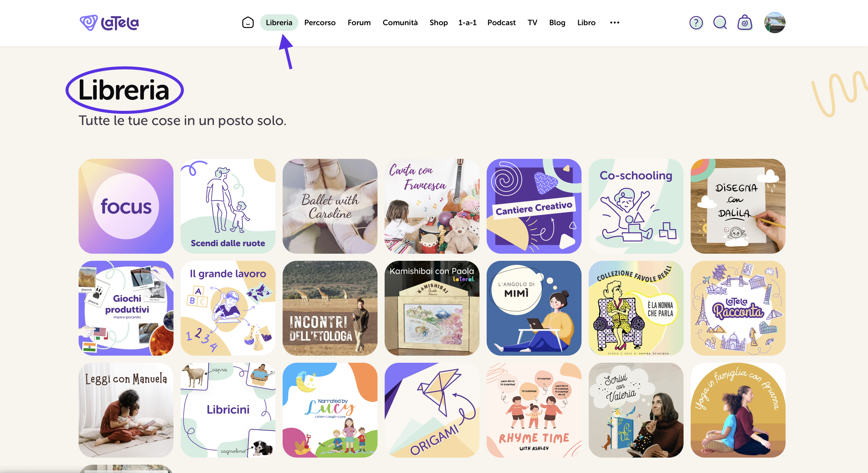Open the shopping bag icon
868x473 pixels.
(x=745, y=23)
